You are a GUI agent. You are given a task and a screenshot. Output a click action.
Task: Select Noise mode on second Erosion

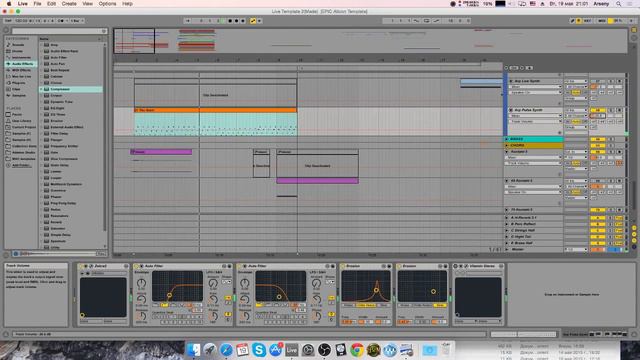pyautogui.click(x=405, y=305)
